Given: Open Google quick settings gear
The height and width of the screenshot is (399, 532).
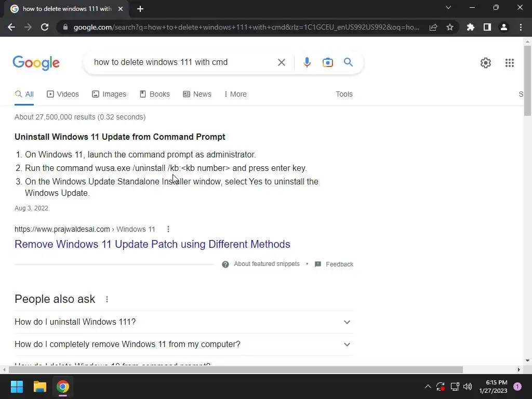Looking at the screenshot, I should coord(486,63).
